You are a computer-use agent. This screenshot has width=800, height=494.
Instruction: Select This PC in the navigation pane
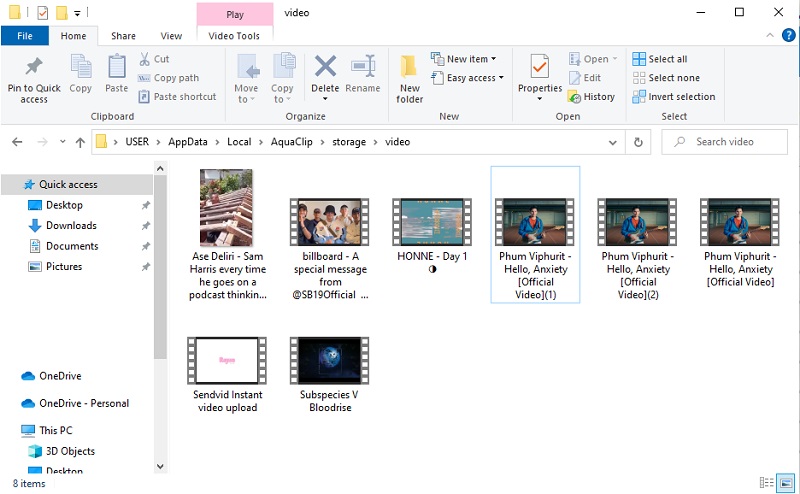tap(56, 430)
